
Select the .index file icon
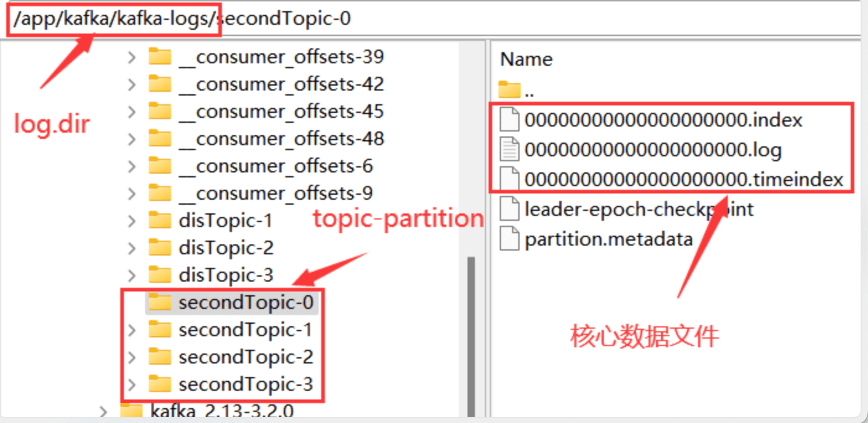[x=510, y=120]
